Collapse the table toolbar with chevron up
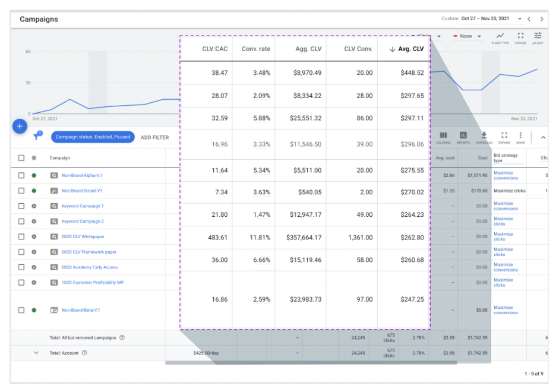The image size is (556, 392). pyautogui.click(x=543, y=137)
